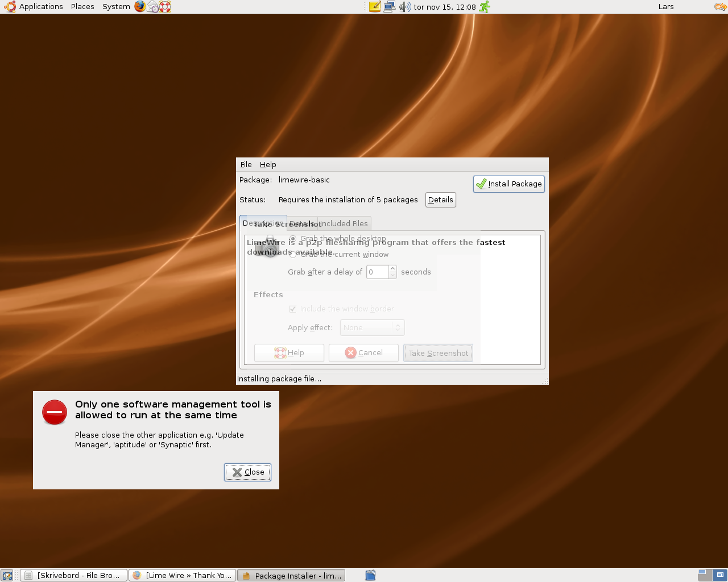Viewport: 728px width, 582px height.
Task: Launch Firefox from the top panel
Action: pyautogui.click(x=140, y=7)
